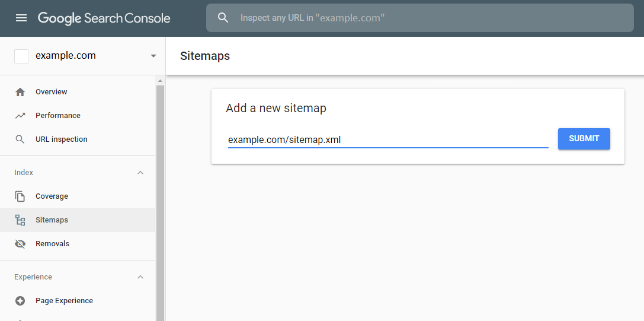The height and width of the screenshot is (321, 644).
Task: Click the sidebar scrollbar up arrow
Action: (x=160, y=81)
